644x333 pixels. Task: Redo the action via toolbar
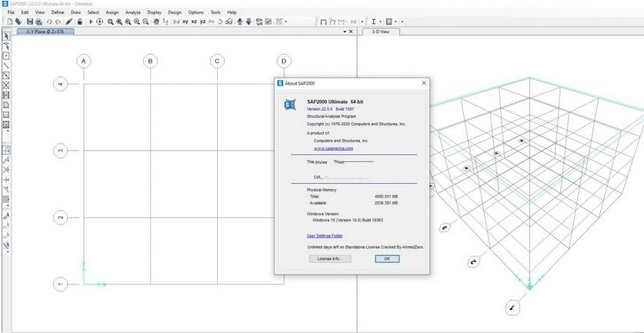click(58, 22)
